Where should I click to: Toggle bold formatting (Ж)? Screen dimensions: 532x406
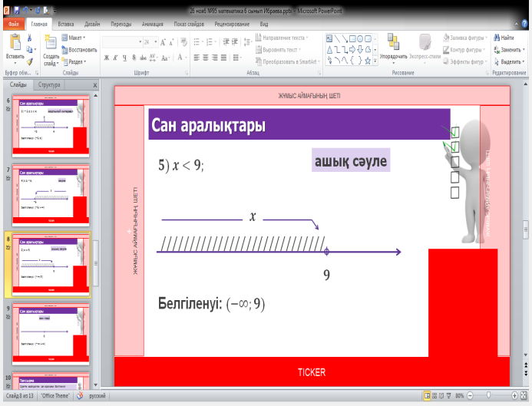point(107,57)
